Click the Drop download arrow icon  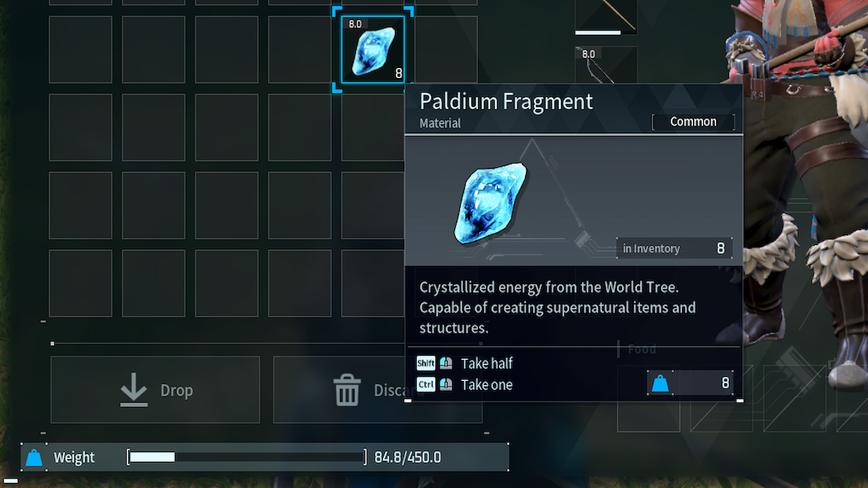[x=134, y=390]
